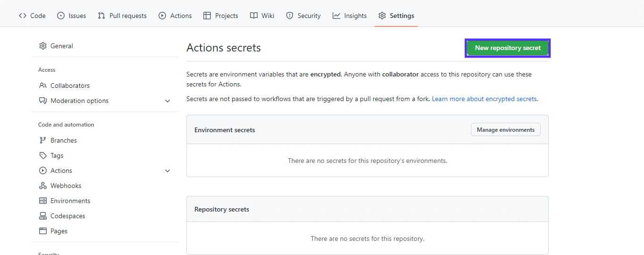This screenshot has width=644, height=255.
Task: Click the Insights graph icon
Action: 336,16
